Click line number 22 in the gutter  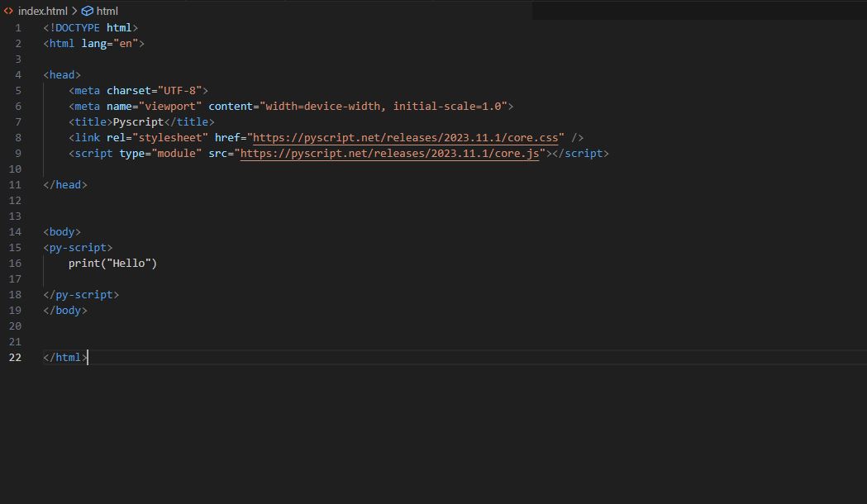tap(15, 358)
